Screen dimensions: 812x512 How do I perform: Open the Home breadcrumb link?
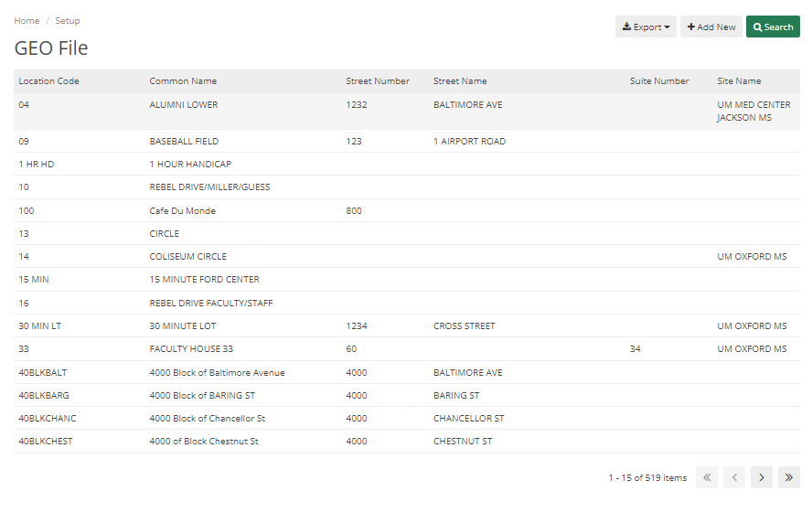27,21
